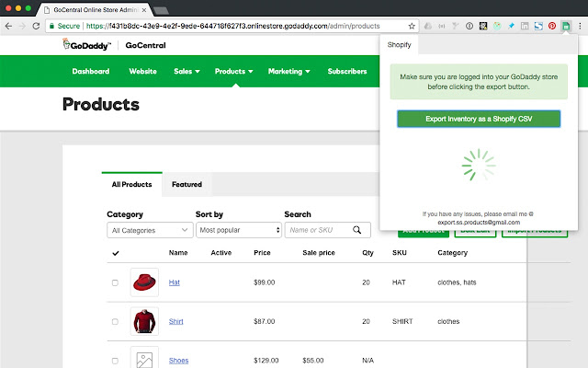Switch to the All Products tab
Screen dimensions: 588x368
point(131,184)
